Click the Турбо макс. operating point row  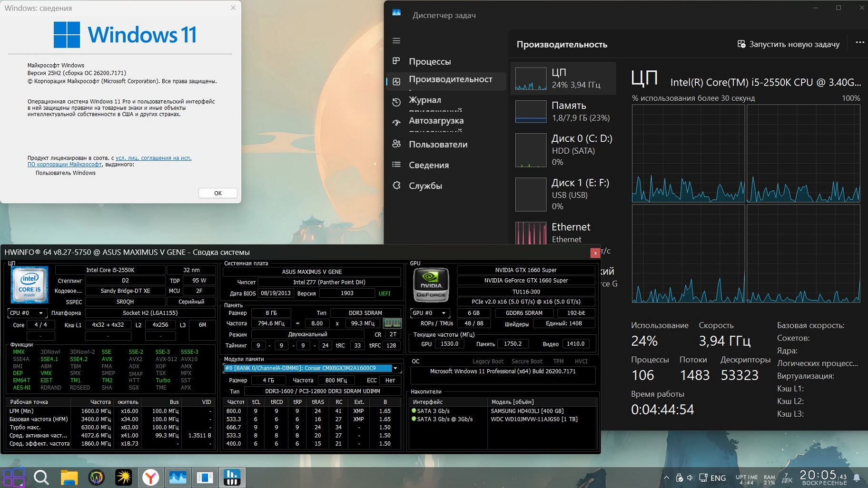tap(110, 427)
